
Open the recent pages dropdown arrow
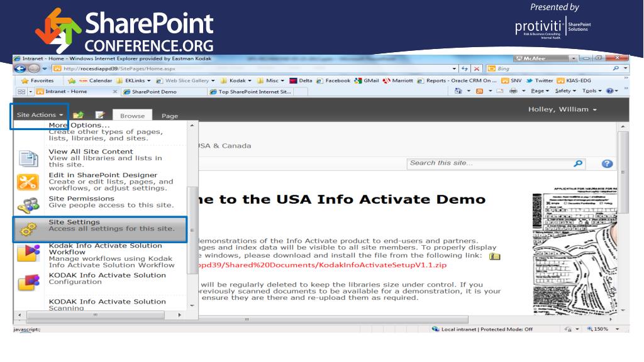click(45, 69)
